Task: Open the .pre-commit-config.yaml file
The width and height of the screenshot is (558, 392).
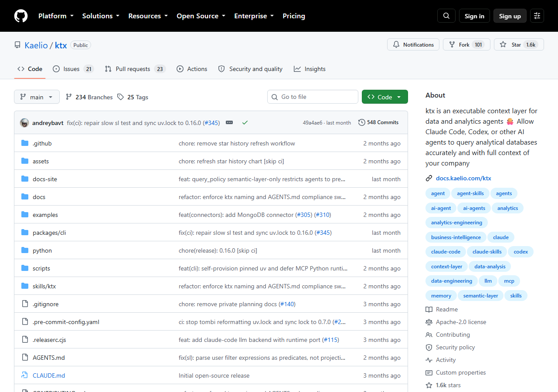Action: point(66,322)
